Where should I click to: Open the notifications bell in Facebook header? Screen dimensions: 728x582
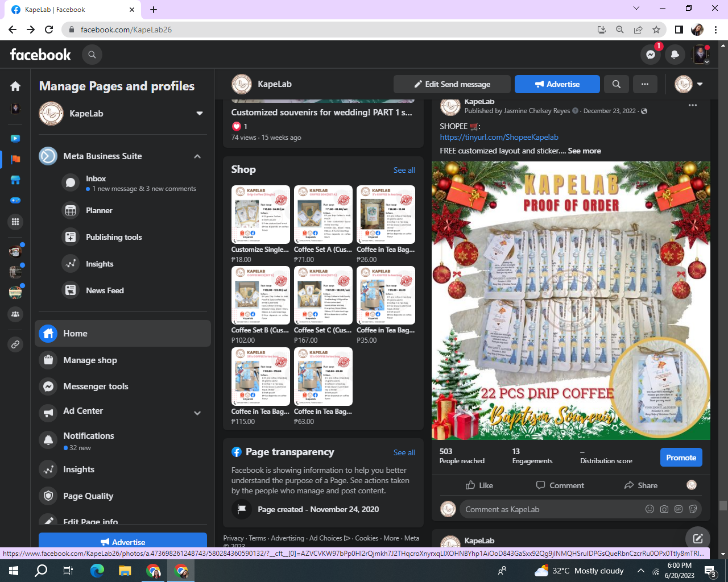675,55
